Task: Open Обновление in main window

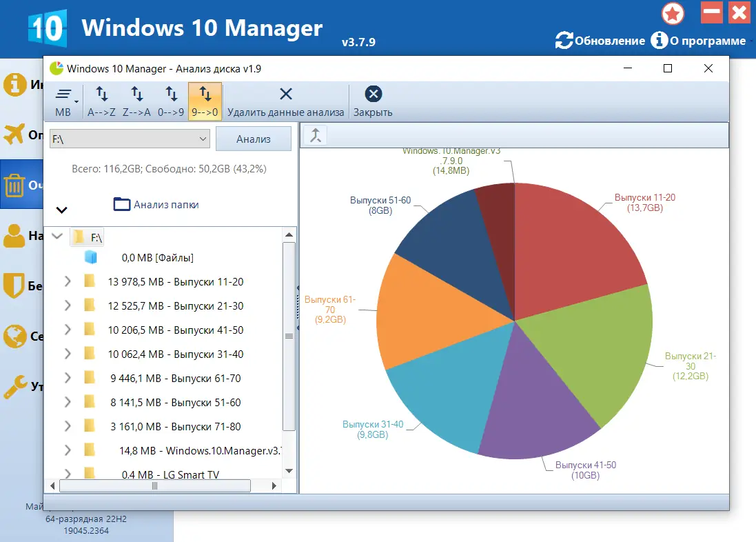Action: coord(600,41)
